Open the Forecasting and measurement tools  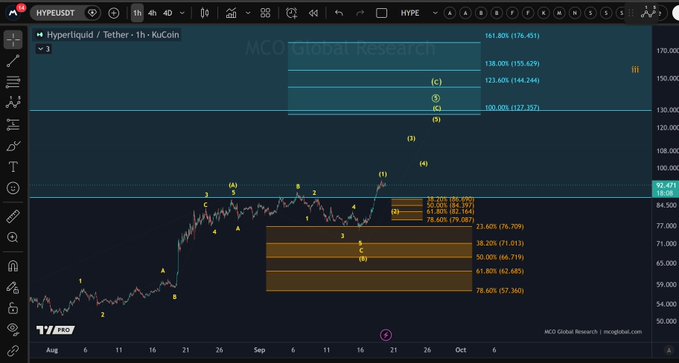tap(13, 124)
